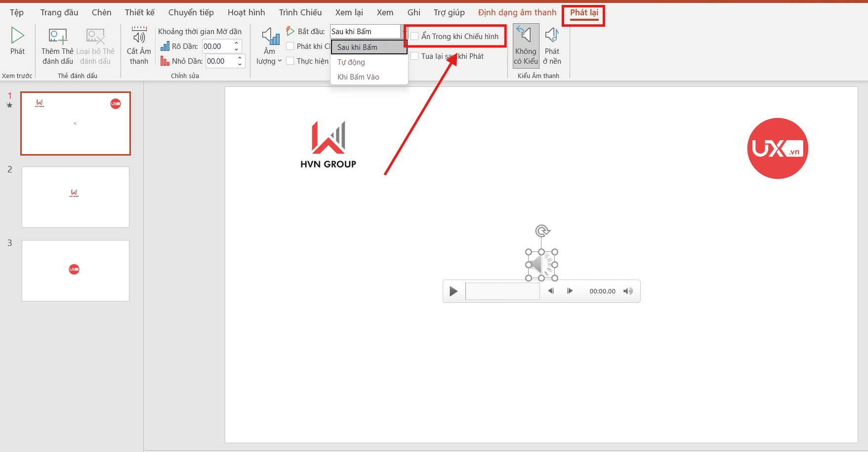Mute audio using player volume icon
Viewport: 868px width, 452px height.
[628, 291]
